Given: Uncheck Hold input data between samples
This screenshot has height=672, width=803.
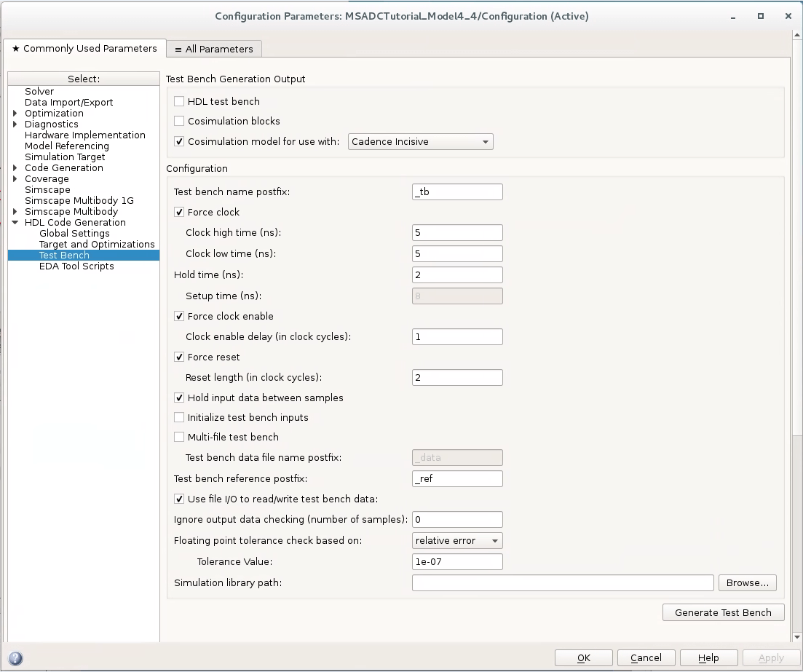Looking at the screenshot, I should pyautogui.click(x=178, y=398).
